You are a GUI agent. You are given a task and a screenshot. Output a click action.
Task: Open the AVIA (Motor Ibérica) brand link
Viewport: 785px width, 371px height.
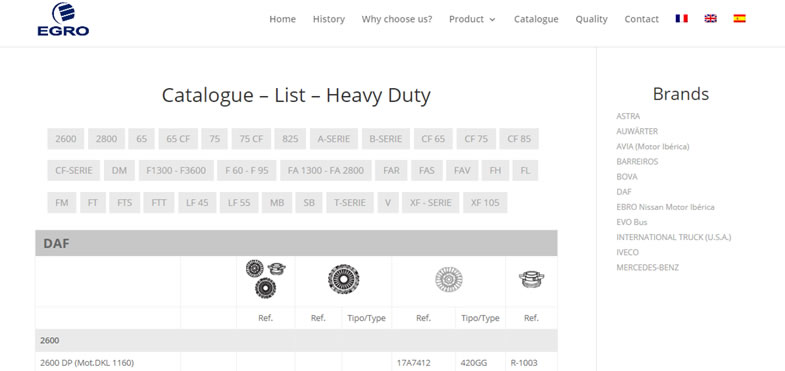click(652, 146)
